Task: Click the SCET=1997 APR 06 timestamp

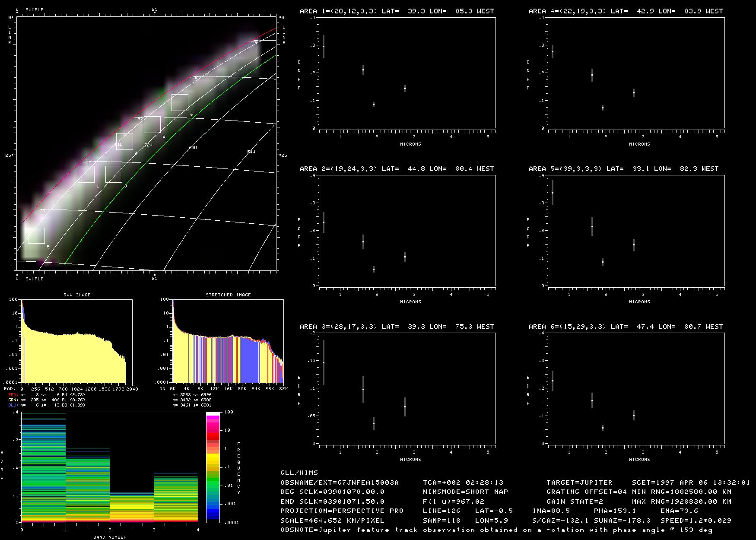Action: [x=691, y=483]
